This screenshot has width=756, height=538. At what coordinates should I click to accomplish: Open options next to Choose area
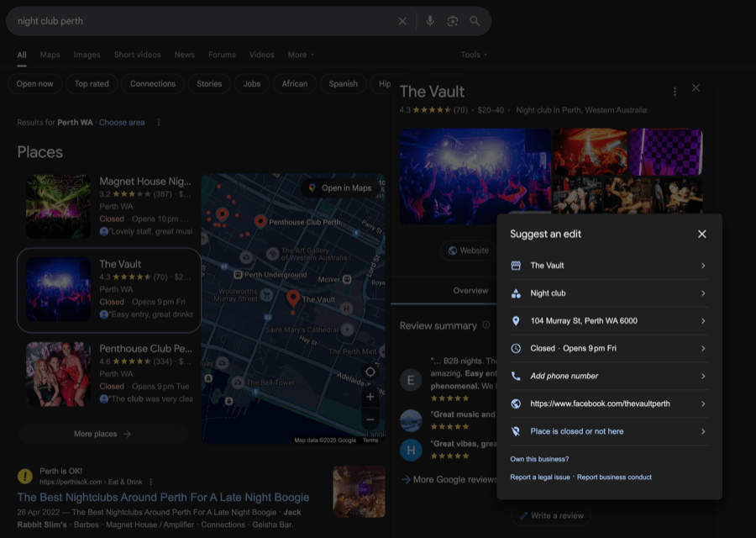coord(159,123)
